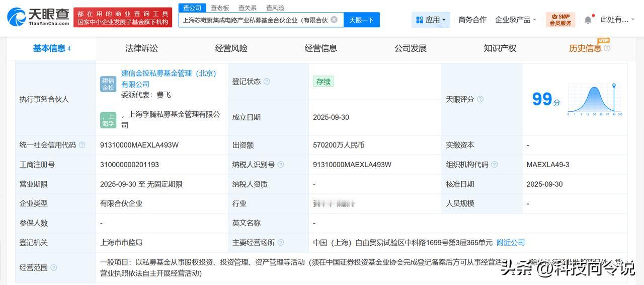
Task: Click the 99分 score value
Action: point(546,99)
